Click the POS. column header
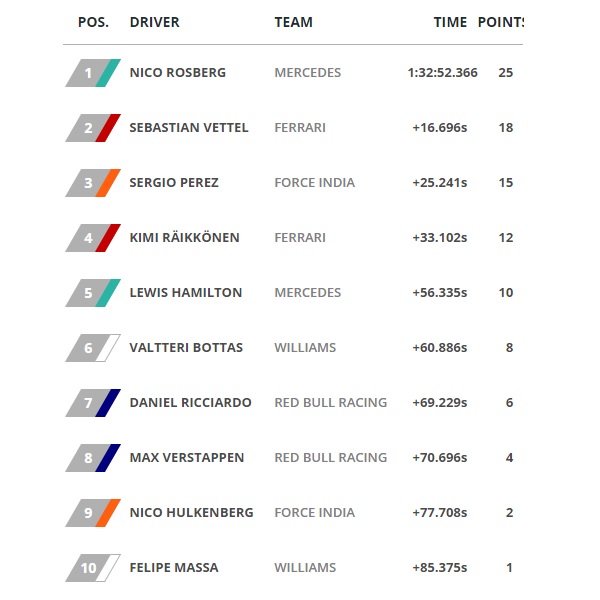Image resolution: width=600 pixels, height=600 pixels. point(93,22)
